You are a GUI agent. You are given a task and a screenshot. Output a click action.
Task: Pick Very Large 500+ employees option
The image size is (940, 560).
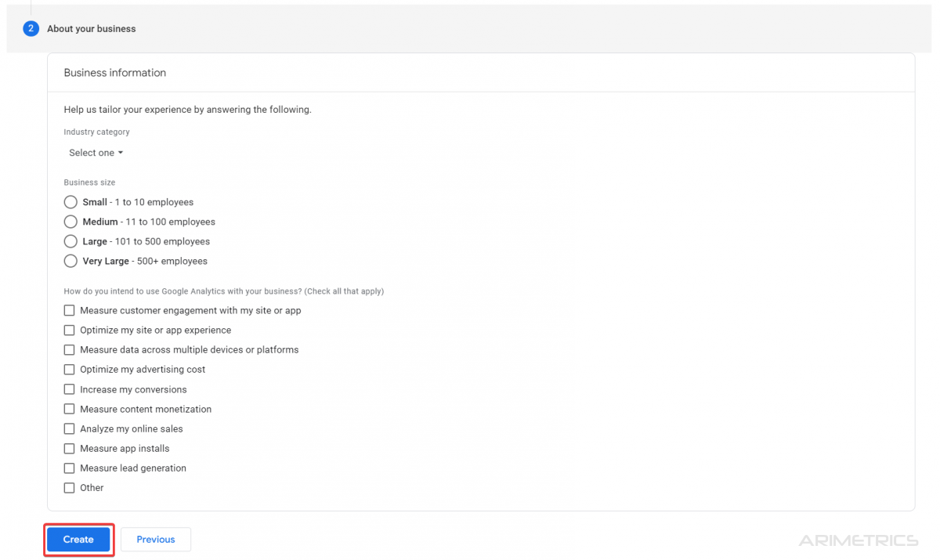tap(70, 261)
